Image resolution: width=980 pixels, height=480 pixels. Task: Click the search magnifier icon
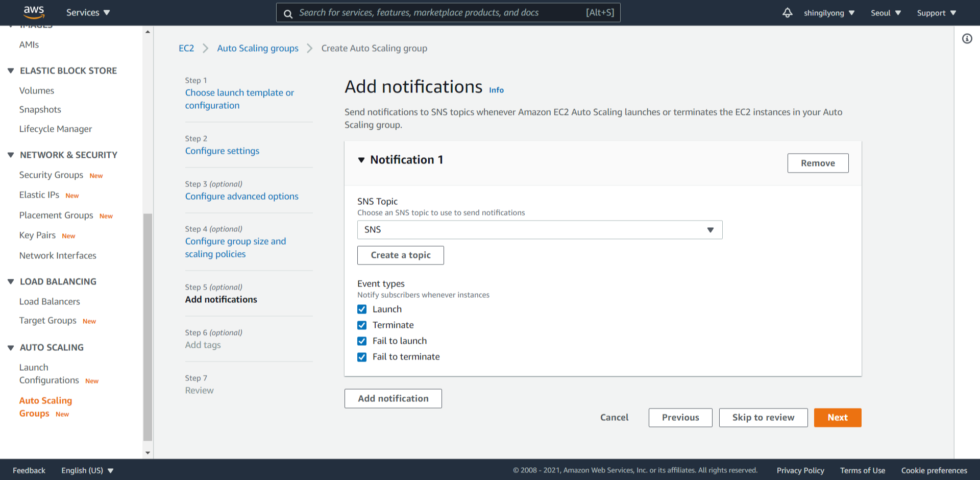click(x=288, y=13)
